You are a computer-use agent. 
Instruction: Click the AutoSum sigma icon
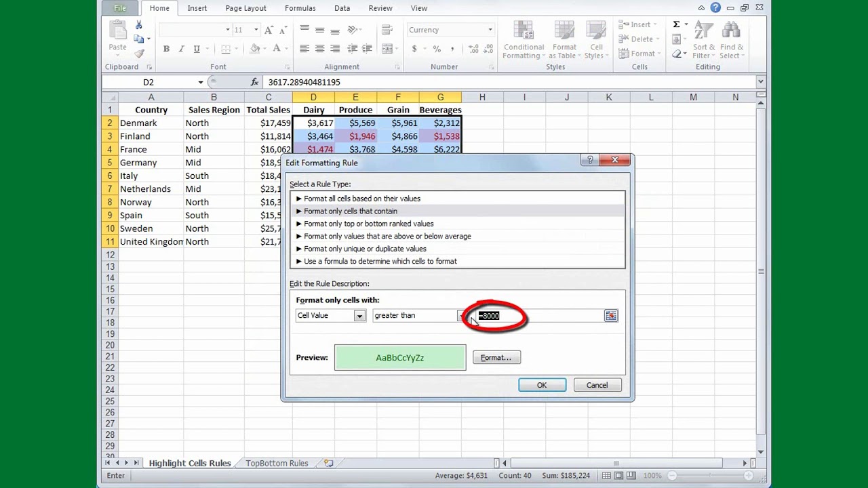point(676,25)
